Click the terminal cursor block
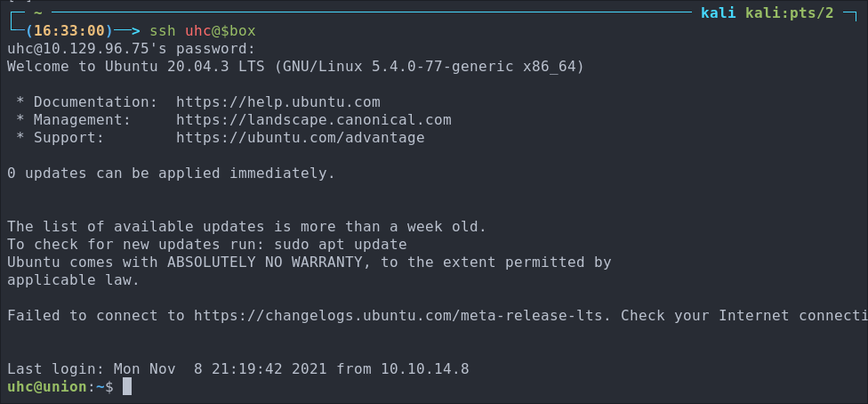 coord(127,387)
